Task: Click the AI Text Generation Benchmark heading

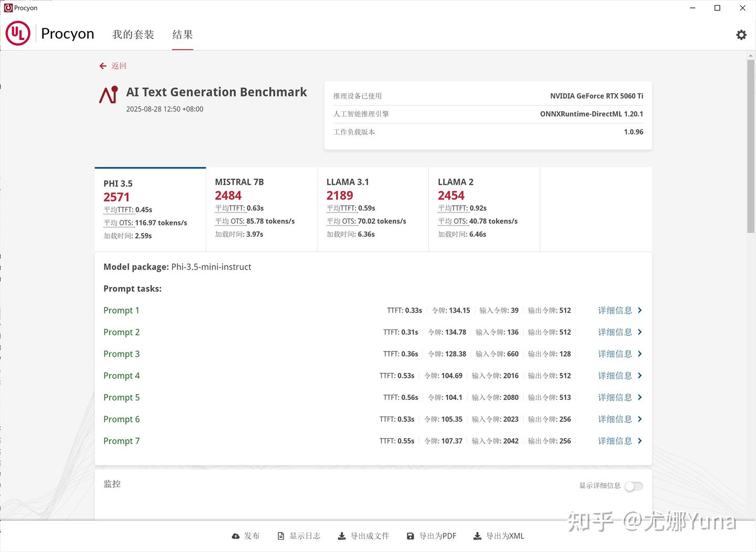Action: pyautogui.click(x=217, y=92)
